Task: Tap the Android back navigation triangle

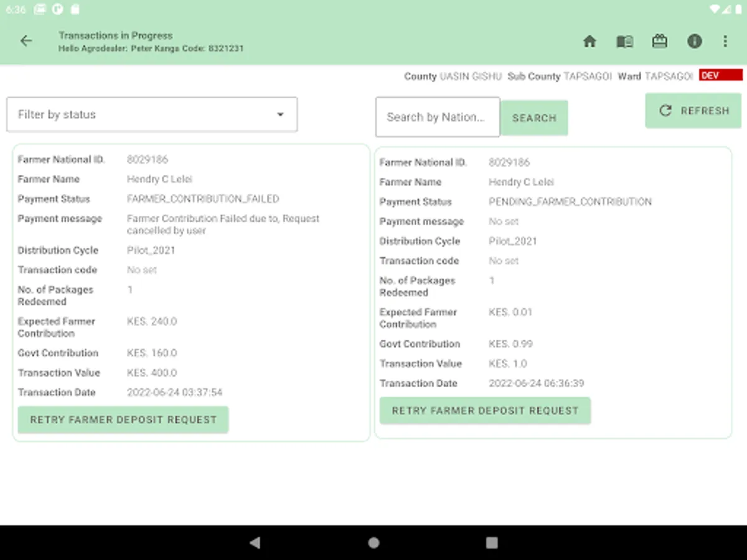Action: point(255,543)
